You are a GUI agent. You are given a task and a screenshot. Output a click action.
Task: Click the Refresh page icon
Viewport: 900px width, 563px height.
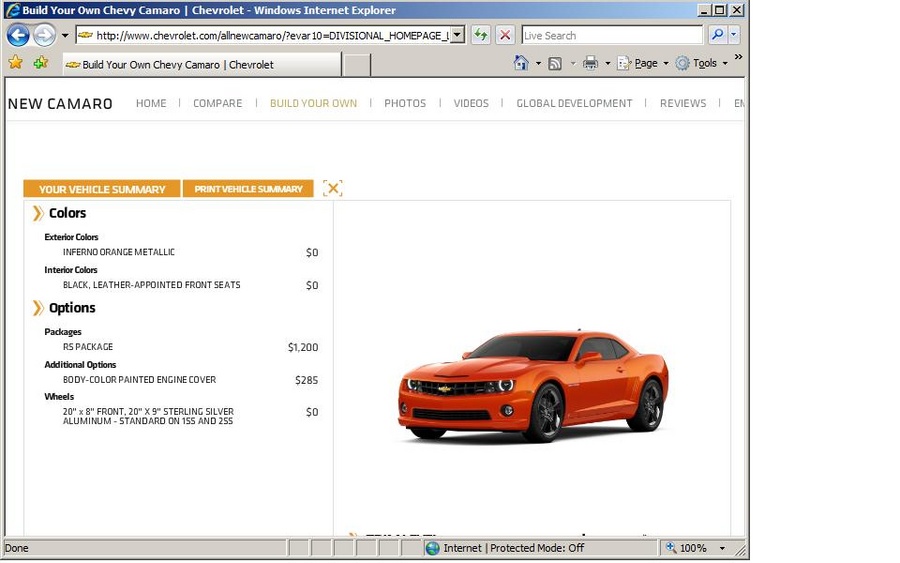coord(481,35)
